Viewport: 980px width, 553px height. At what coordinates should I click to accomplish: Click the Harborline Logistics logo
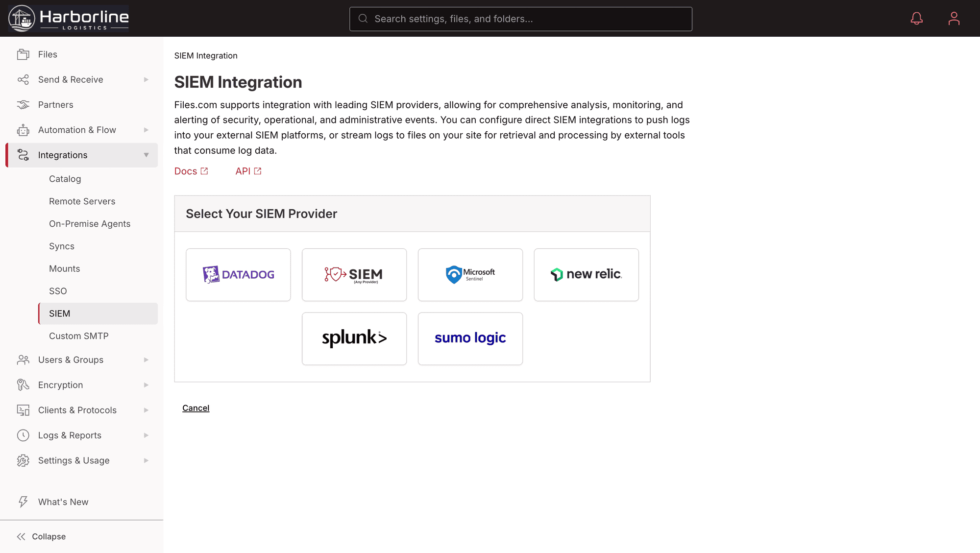[69, 19]
